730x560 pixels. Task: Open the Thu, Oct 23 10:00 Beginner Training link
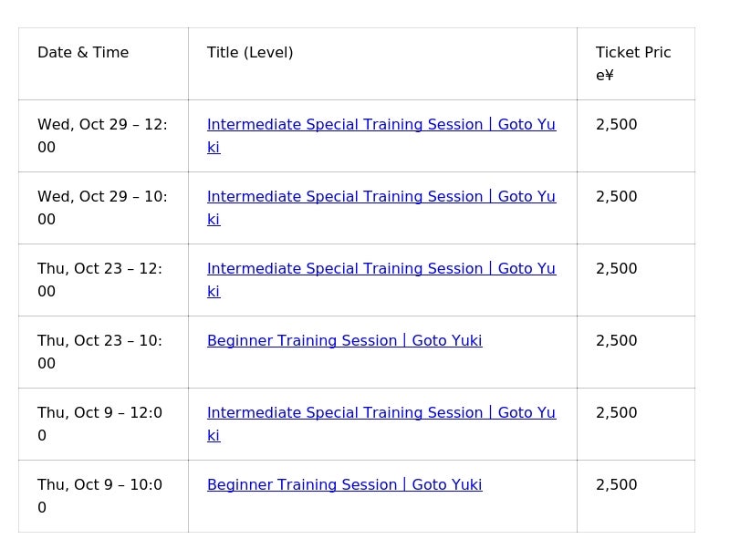pyautogui.click(x=344, y=341)
